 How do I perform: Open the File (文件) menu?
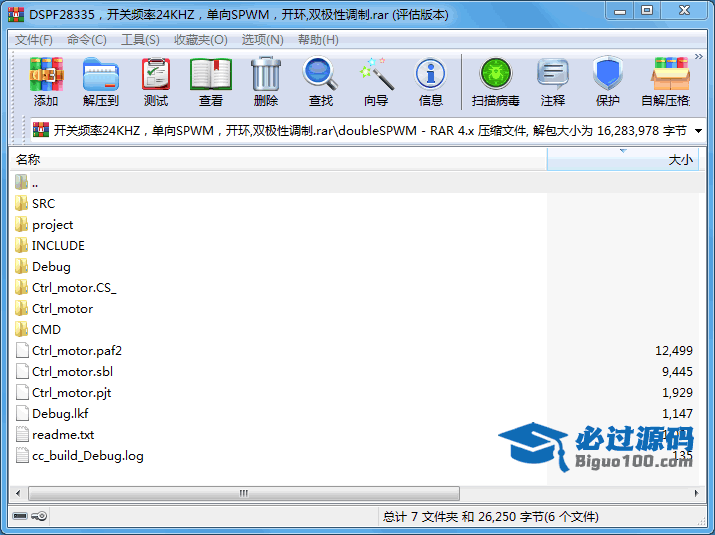pyautogui.click(x=33, y=40)
